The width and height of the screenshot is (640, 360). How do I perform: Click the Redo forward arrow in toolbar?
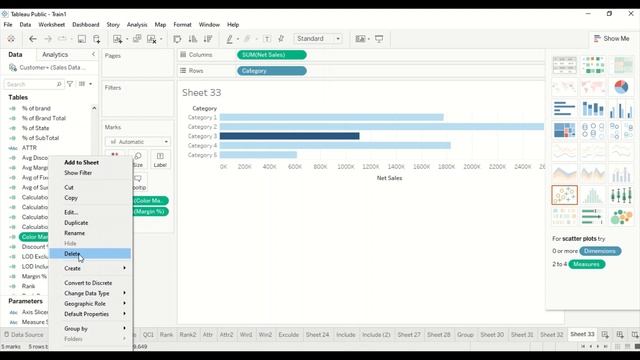[x=48, y=39]
